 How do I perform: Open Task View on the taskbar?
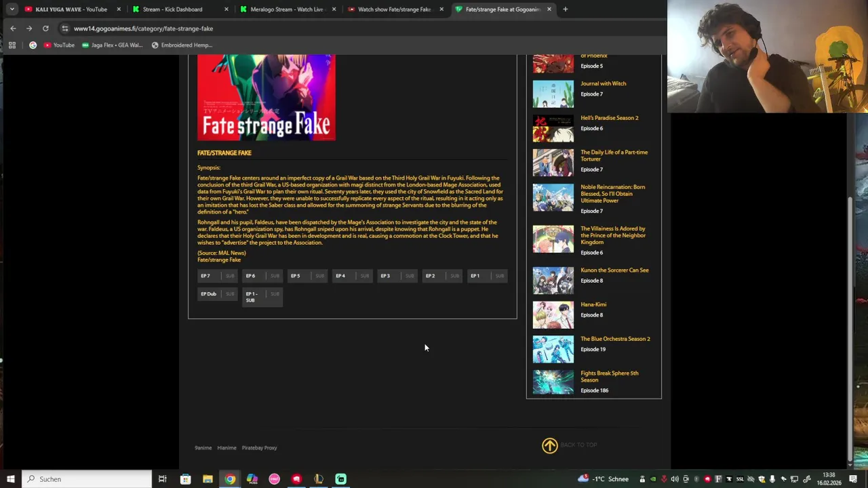163,479
